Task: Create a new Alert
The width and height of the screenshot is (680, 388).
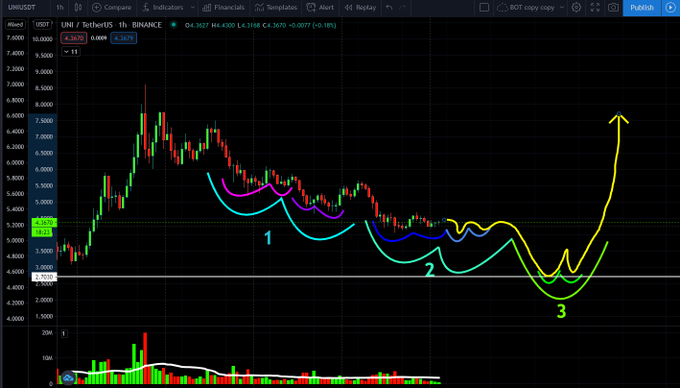Action: coord(320,7)
